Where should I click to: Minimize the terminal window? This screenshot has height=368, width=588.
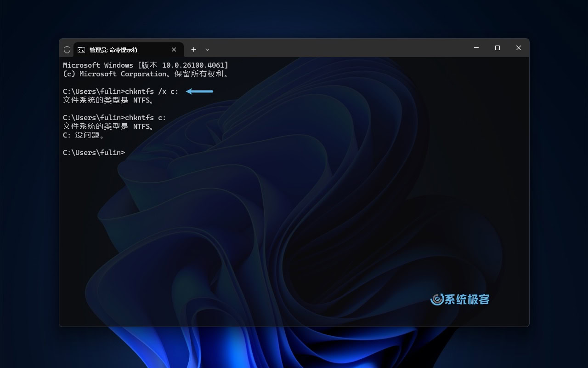click(476, 48)
